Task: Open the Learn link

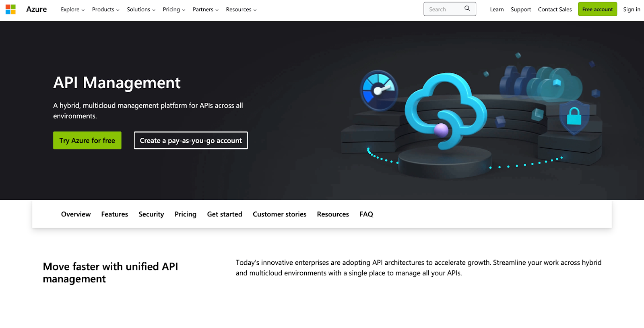Action: pos(497,10)
